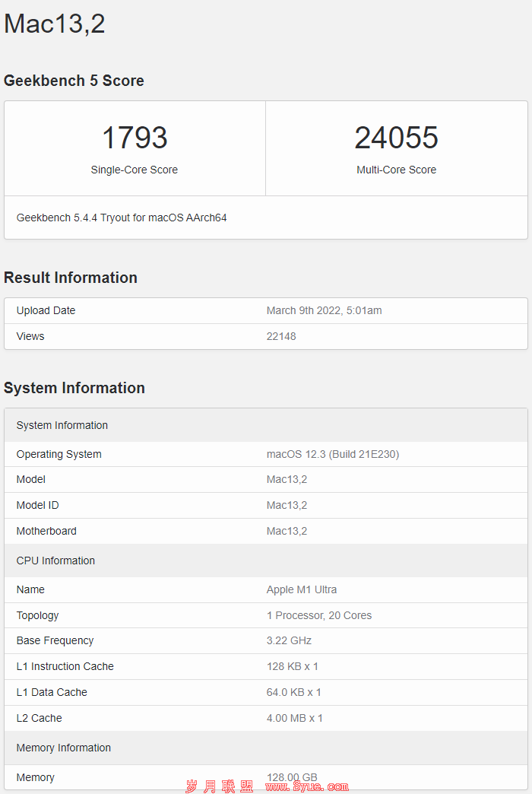Click the 128.00 GB memory value
The height and width of the screenshot is (794, 532).
coord(292,777)
